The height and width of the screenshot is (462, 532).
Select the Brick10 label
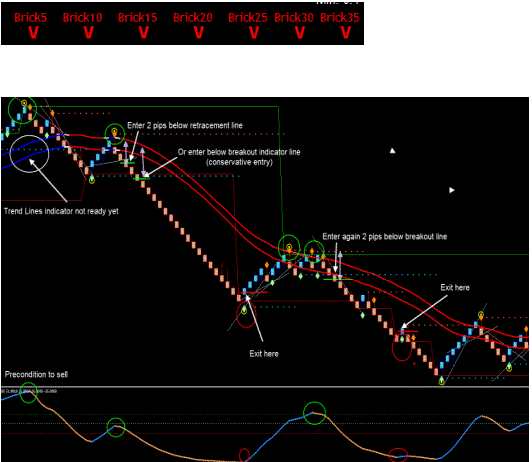pos(82,18)
